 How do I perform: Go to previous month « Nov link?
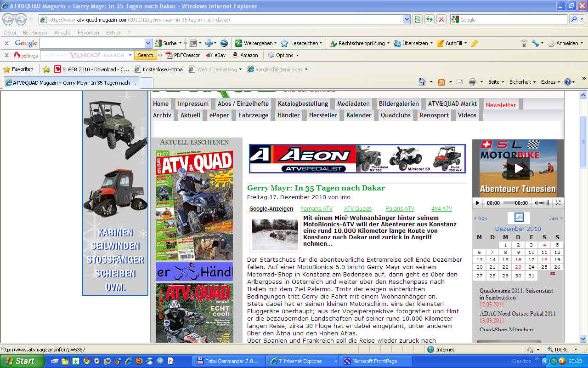[481, 218]
